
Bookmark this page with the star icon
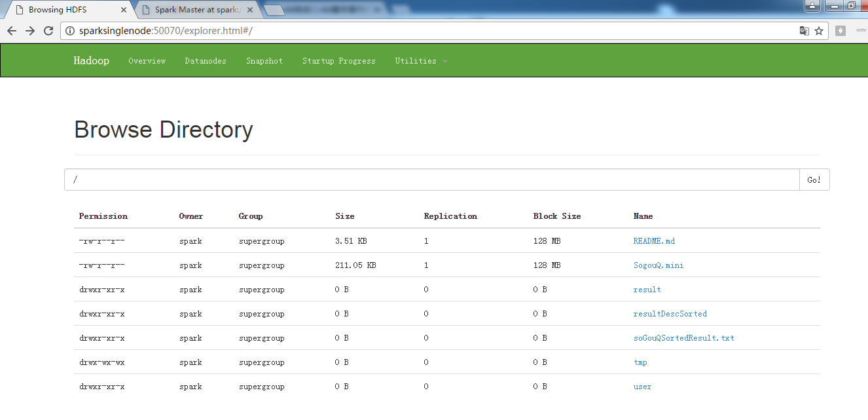[x=818, y=31]
